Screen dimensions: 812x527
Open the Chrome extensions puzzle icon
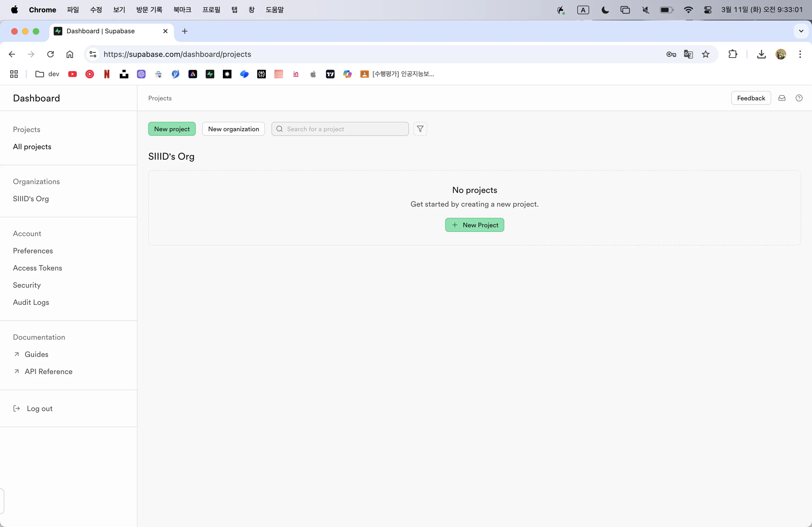[x=733, y=54]
